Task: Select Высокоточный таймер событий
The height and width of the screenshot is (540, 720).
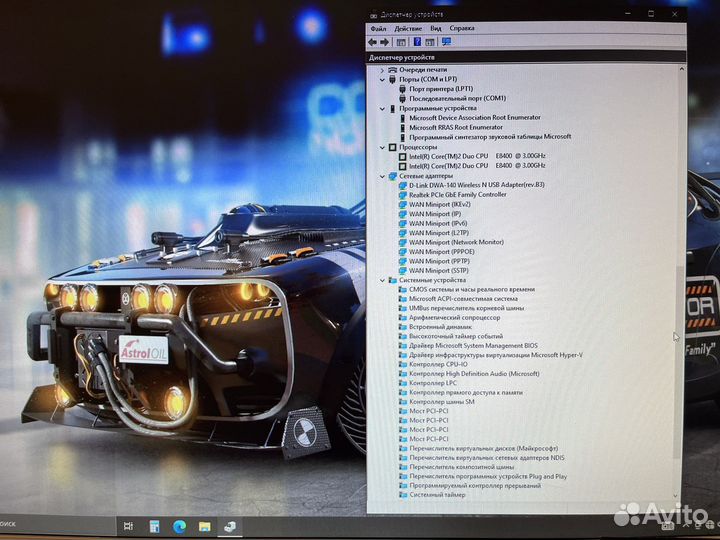Action: 456,336
